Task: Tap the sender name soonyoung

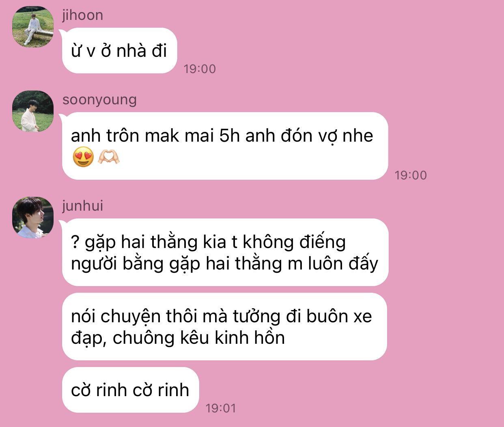Action: pyautogui.click(x=99, y=100)
